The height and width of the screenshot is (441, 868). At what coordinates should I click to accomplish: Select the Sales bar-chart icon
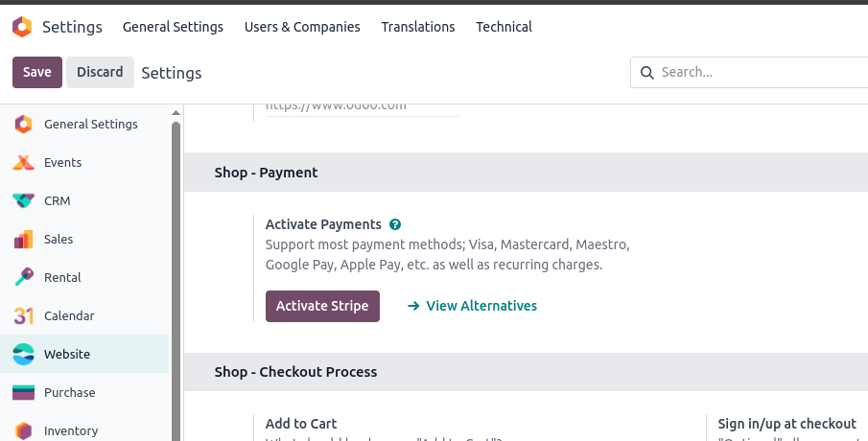23,239
